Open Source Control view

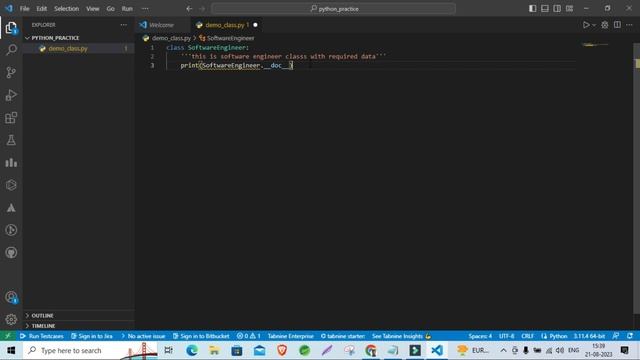(11, 73)
